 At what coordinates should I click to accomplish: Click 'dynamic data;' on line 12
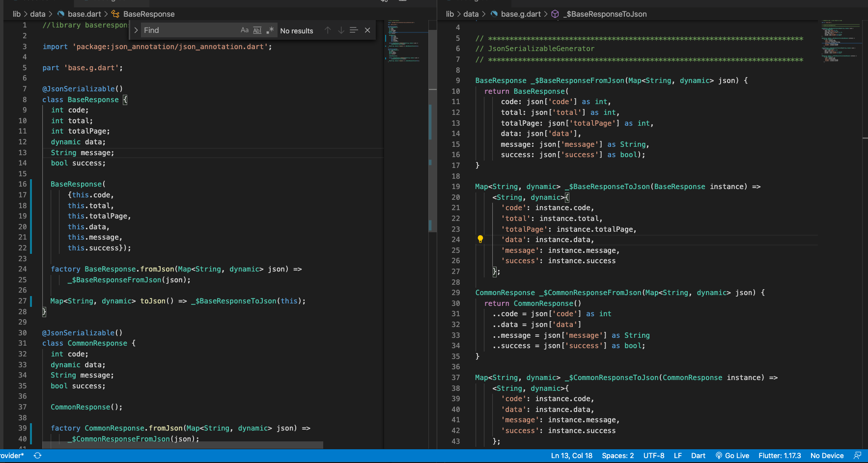point(78,142)
